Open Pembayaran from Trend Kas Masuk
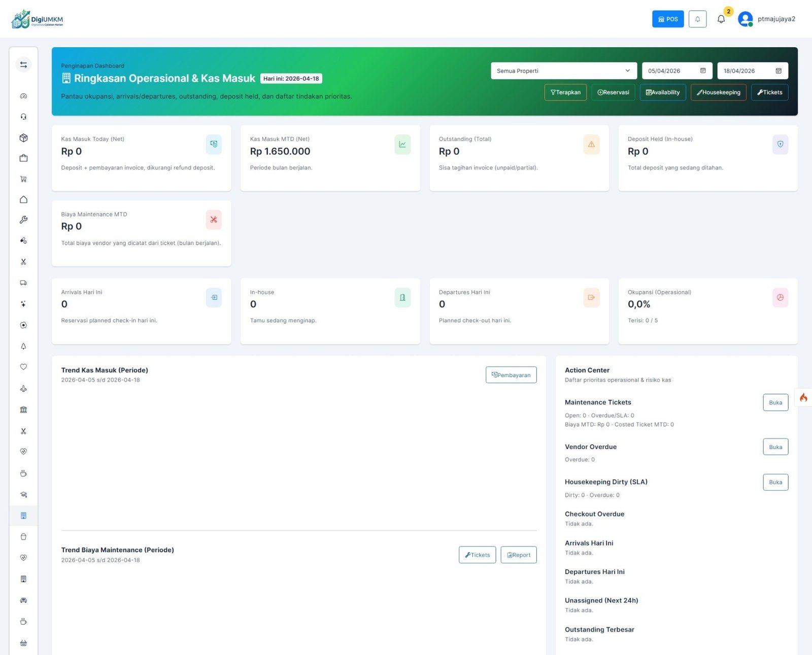This screenshot has width=812, height=655. 511,375
